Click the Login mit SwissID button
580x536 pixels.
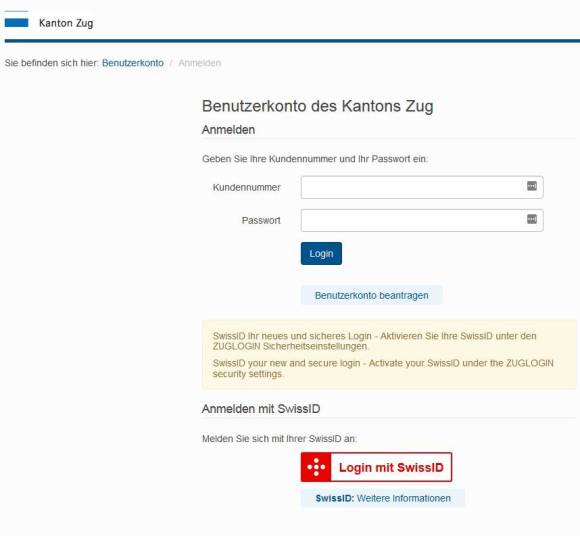tap(376, 467)
